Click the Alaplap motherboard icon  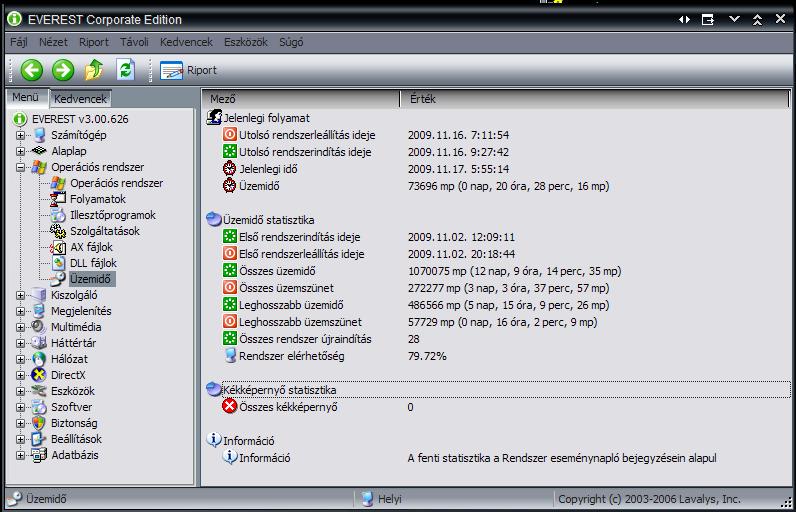tap(39, 151)
